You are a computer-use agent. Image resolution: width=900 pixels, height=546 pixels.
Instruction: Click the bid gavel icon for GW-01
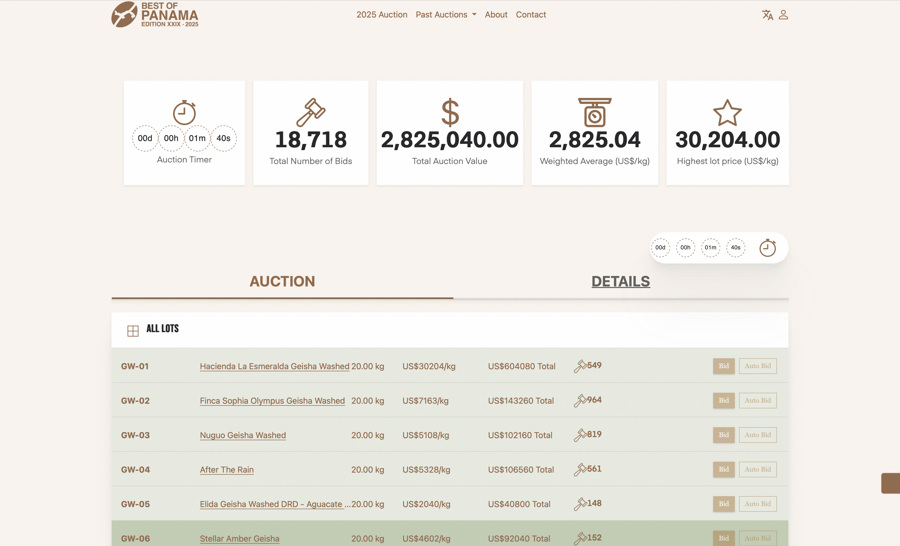pyautogui.click(x=580, y=367)
